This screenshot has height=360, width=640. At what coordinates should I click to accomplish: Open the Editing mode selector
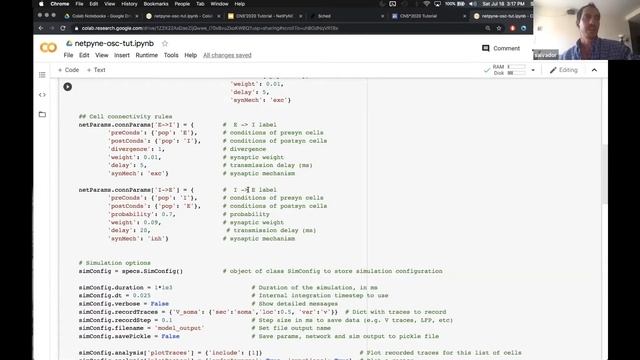[564, 70]
